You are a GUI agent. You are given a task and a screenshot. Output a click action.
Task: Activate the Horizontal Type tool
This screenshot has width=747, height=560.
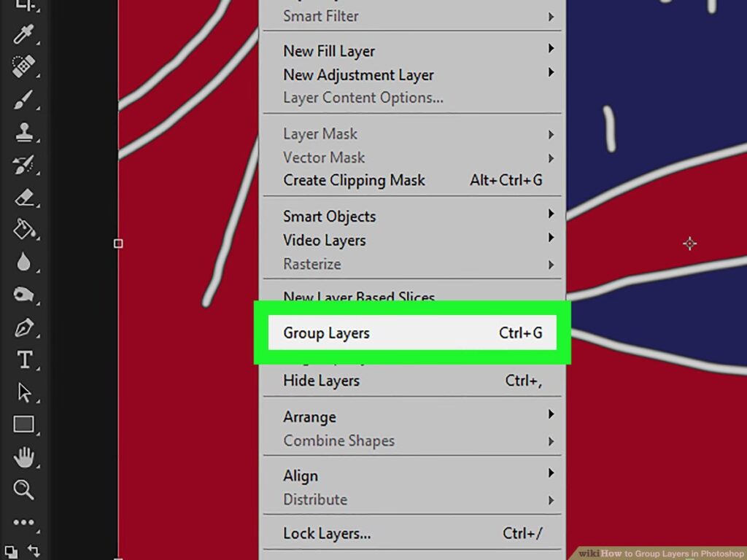pyautogui.click(x=23, y=359)
